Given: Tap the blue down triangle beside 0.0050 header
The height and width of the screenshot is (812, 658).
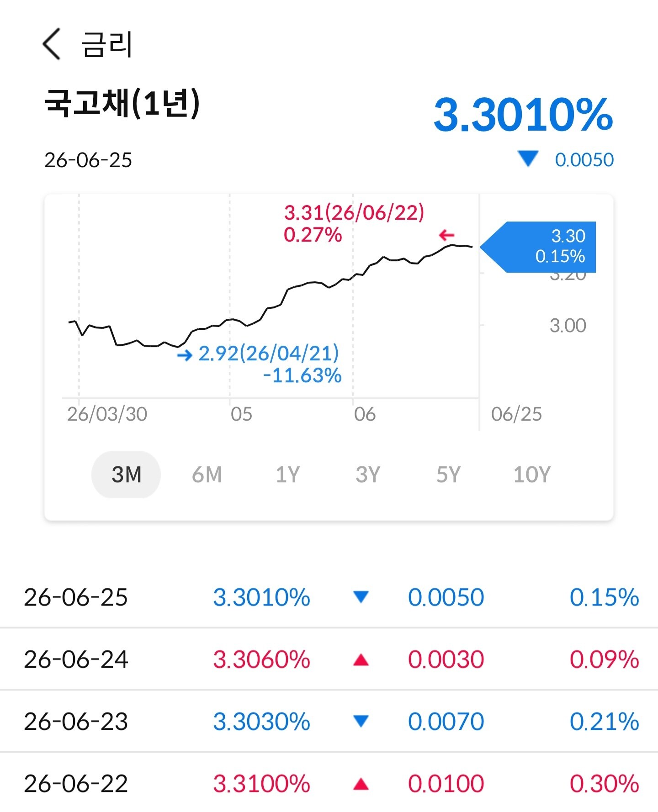Looking at the screenshot, I should pos(528,159).
